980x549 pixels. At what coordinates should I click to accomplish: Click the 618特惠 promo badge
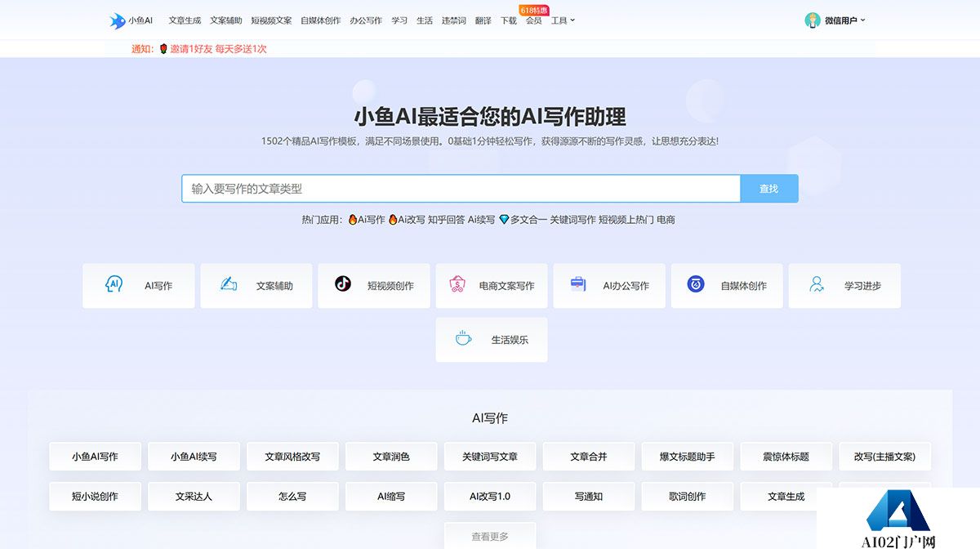(534, 10)
